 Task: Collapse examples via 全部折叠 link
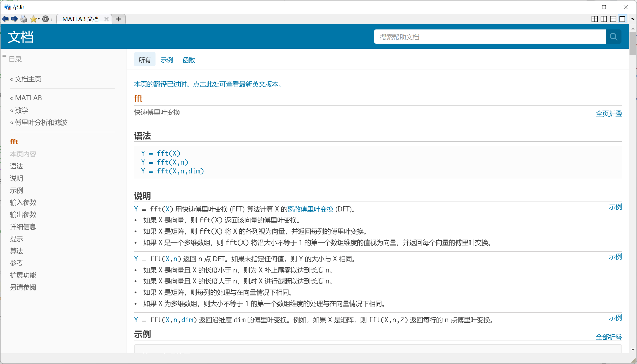[x=609, y=337]
